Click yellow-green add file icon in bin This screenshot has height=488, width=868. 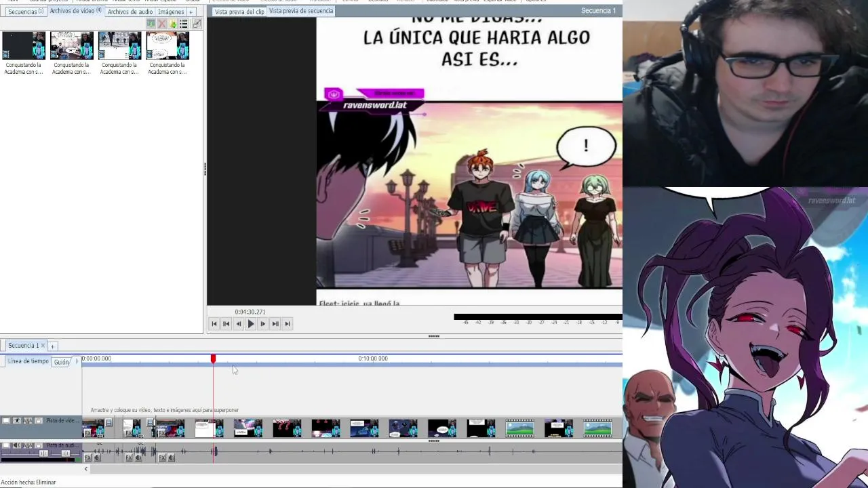coord(173,24)
